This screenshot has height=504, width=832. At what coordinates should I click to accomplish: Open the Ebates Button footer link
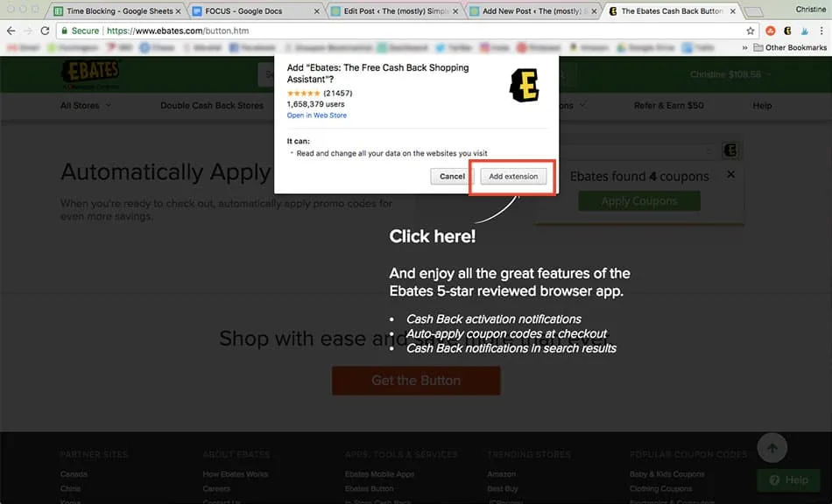click(370, 488)
